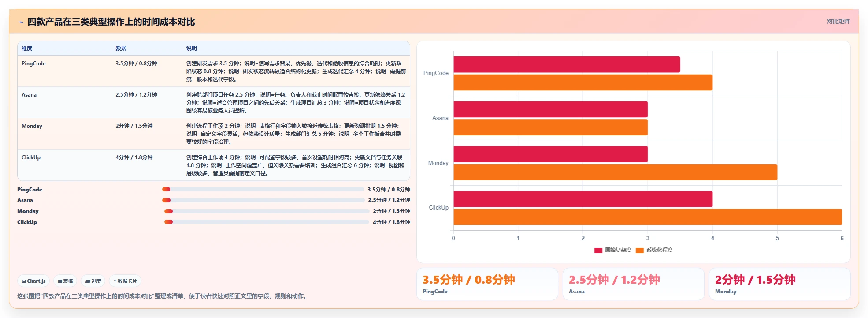Click the PingCode y-axis label in chart

[436, 73]
